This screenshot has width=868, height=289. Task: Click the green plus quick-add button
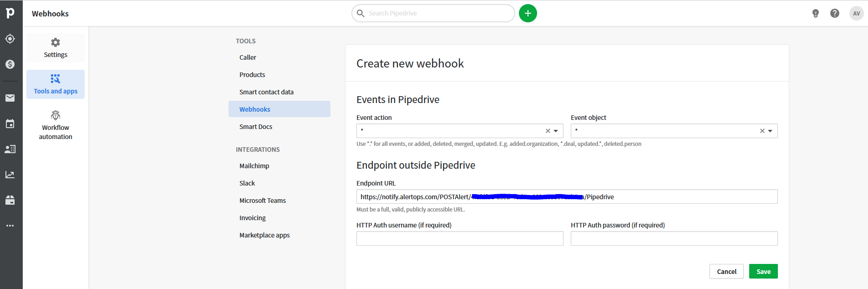click(528, 13)
